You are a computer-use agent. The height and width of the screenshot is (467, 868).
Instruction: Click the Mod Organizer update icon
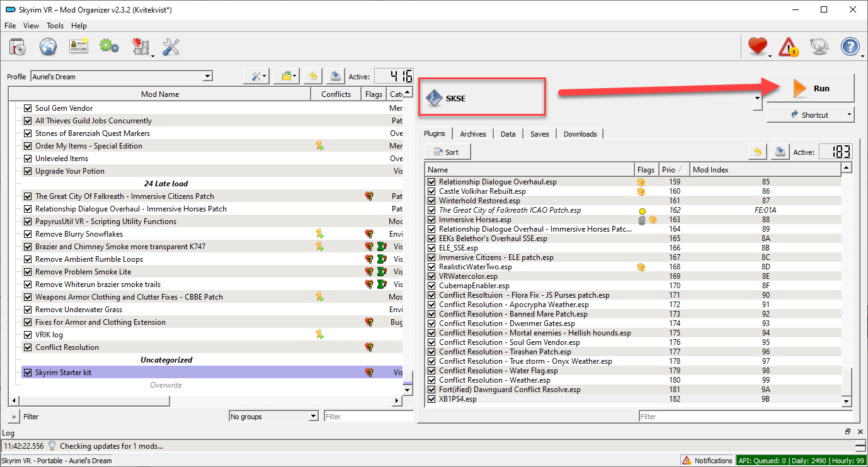click(819, 47)
